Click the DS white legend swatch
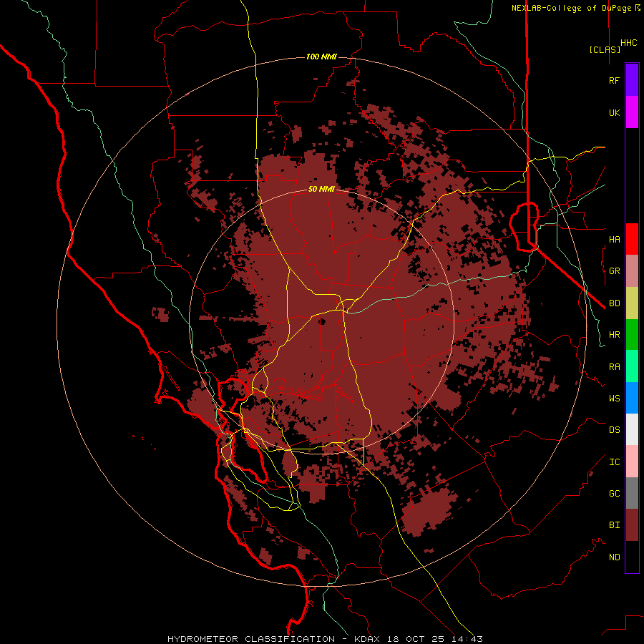 point(632,429)
